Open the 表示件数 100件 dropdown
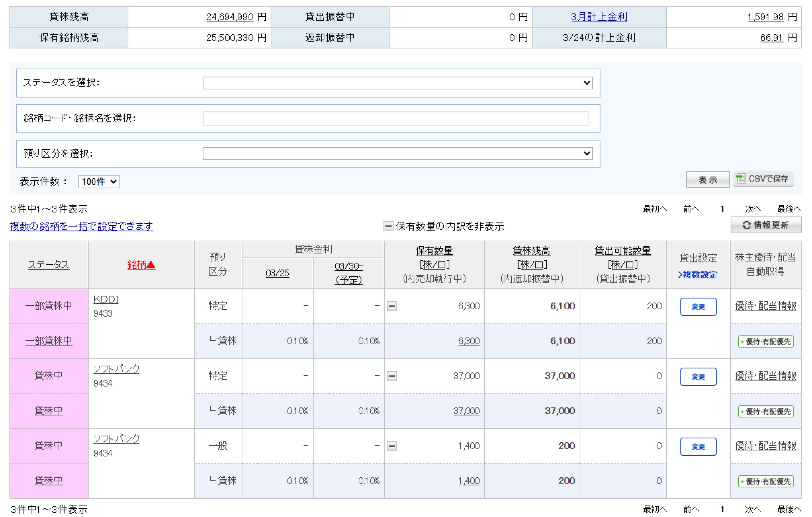 99,182
